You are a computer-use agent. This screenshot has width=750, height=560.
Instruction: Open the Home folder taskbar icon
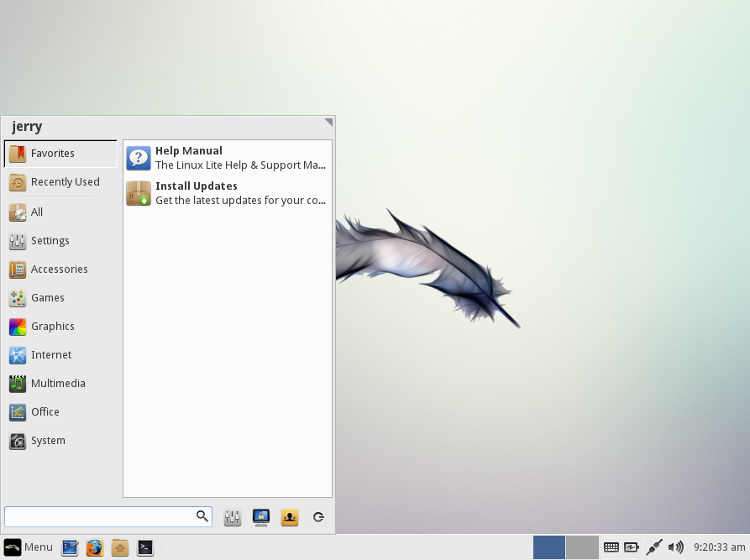[120, 547]
